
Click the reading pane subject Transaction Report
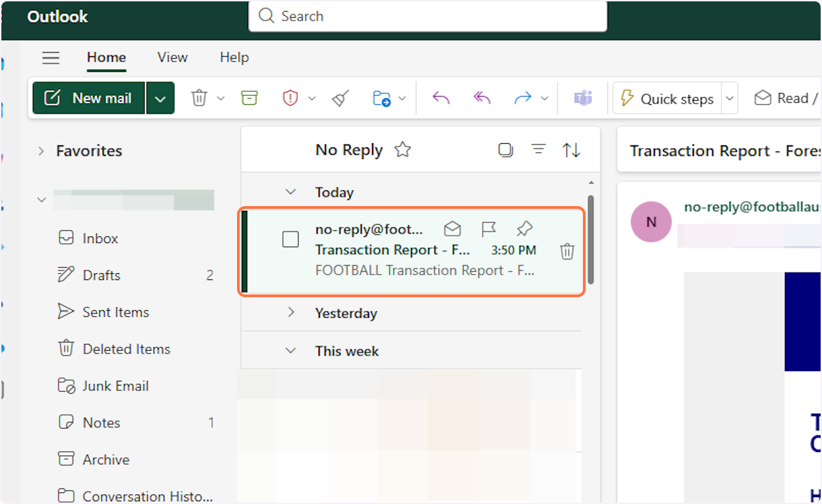pos(725,151)
